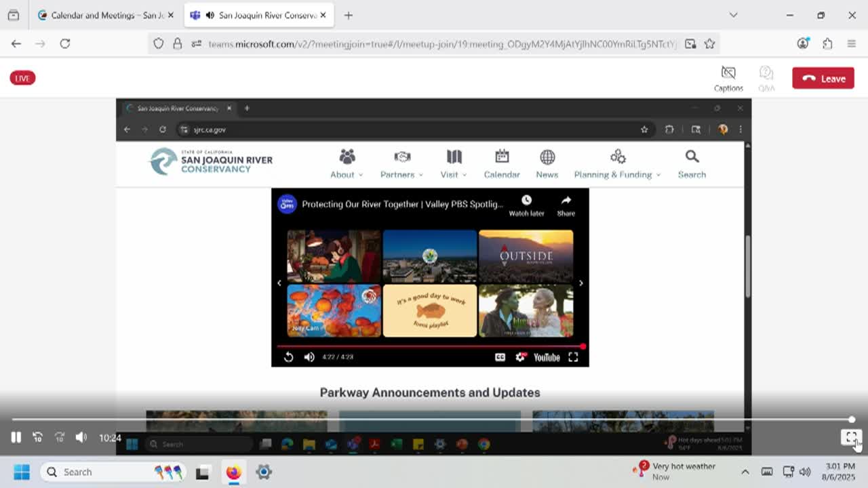Select the San Joaquin River Conserva Firefox tab
The width and height of the screenshot is (868, 488).
pos(259,15)
